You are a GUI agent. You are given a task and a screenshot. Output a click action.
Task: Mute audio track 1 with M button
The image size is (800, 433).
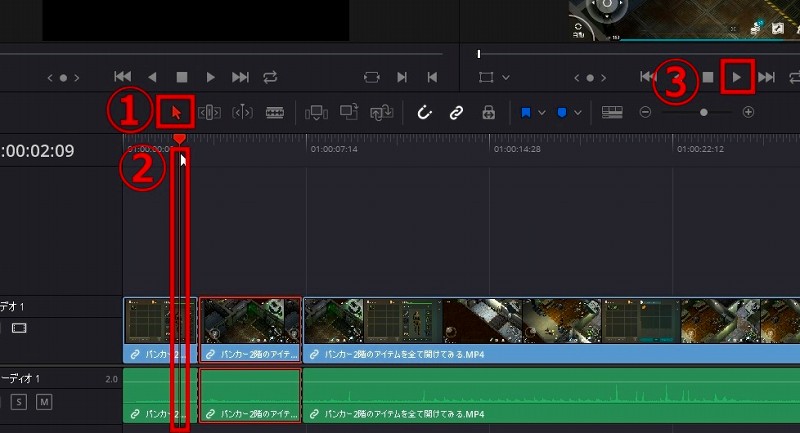[x=44, y=402]
